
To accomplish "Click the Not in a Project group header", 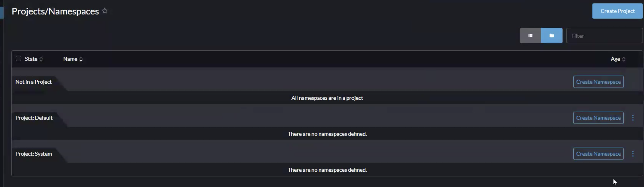I will 33,81.
